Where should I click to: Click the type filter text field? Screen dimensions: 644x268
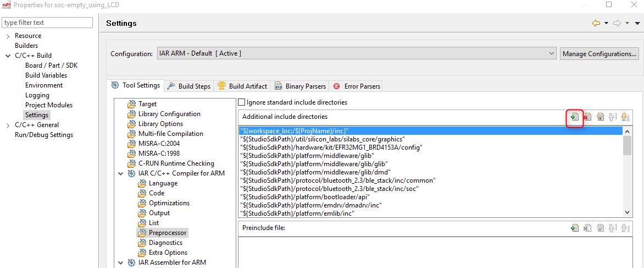[x=47, y=23]
